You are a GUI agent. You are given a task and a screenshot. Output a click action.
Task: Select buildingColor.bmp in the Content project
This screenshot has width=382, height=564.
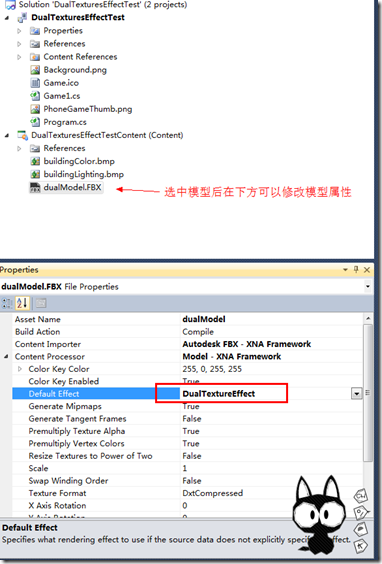click(x=79, y=162)
